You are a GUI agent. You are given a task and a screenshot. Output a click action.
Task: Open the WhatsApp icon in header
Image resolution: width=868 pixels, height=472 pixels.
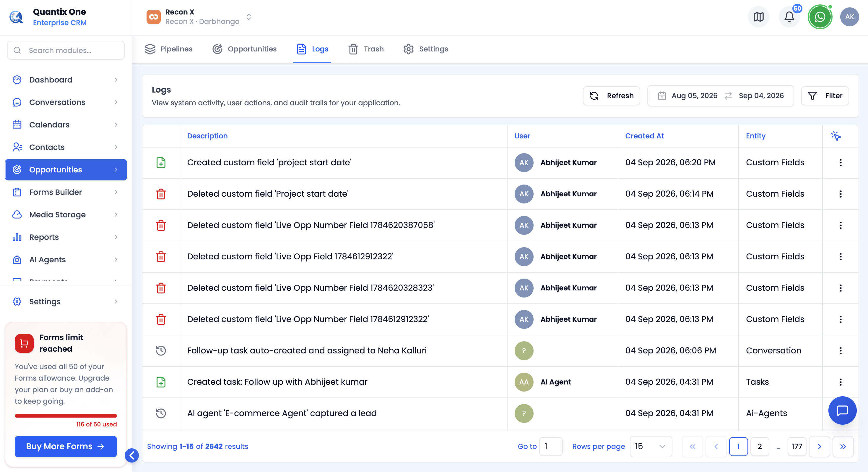tap(820, 17)
